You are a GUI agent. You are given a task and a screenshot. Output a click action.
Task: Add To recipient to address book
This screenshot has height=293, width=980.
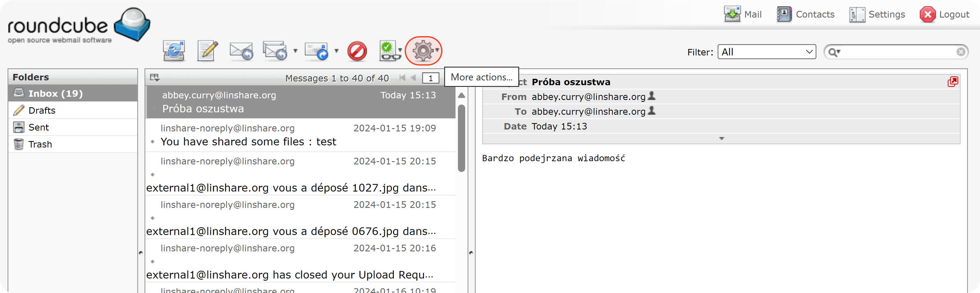(651, 111)
